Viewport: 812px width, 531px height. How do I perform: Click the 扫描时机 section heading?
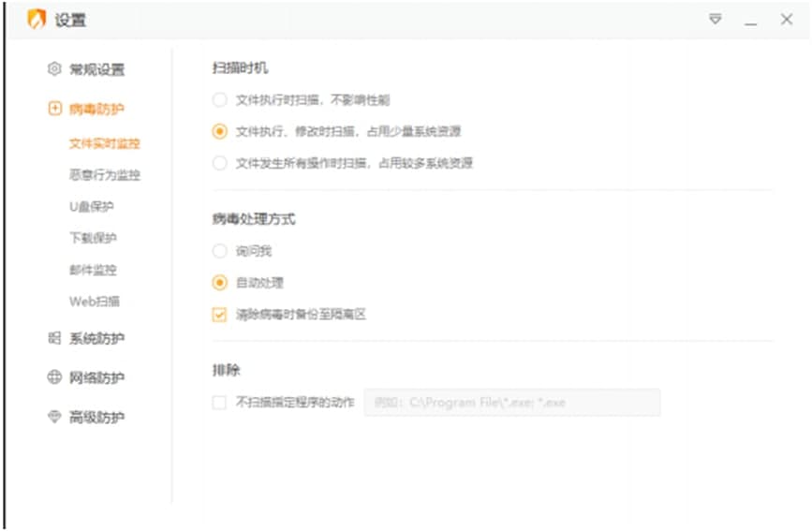(241, 67)
